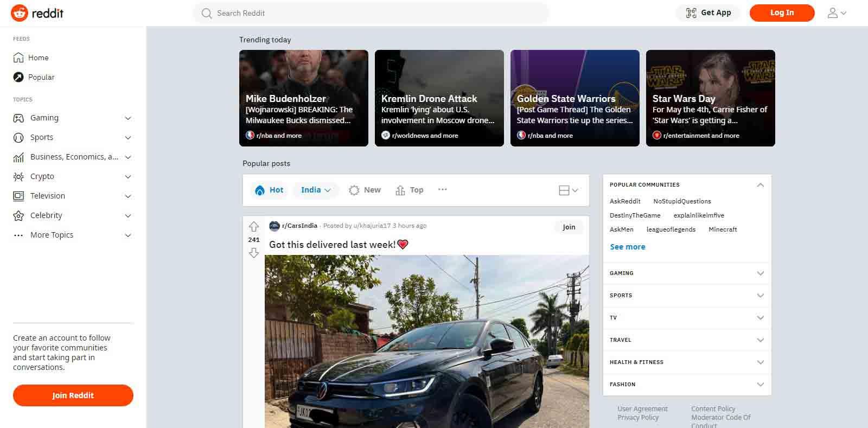Open Minecraft community link

pos(723,229)
